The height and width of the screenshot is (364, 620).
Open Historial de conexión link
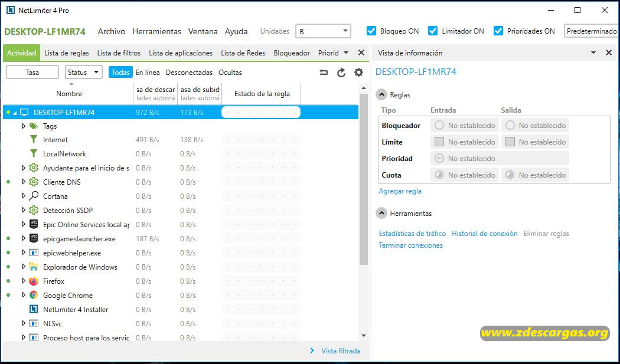tap(484, 234)
